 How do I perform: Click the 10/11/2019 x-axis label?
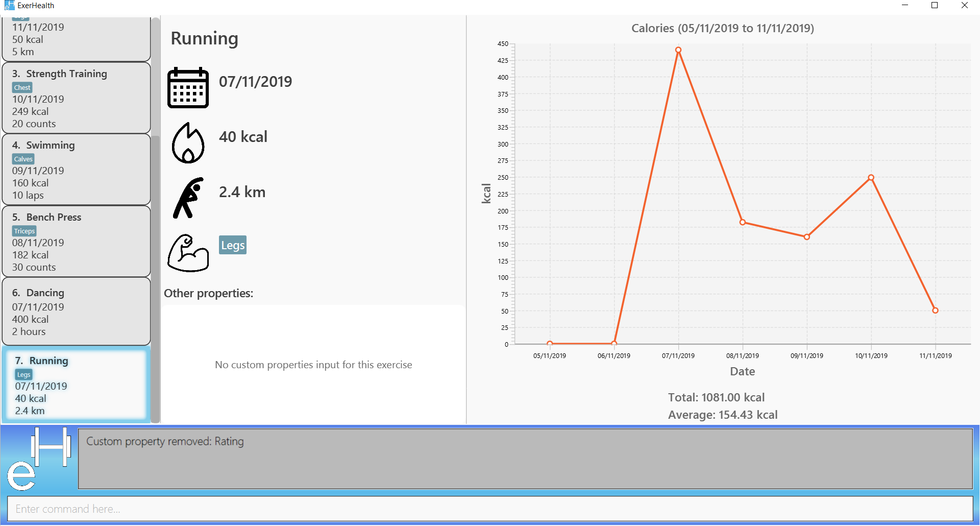tap(871, 355)
